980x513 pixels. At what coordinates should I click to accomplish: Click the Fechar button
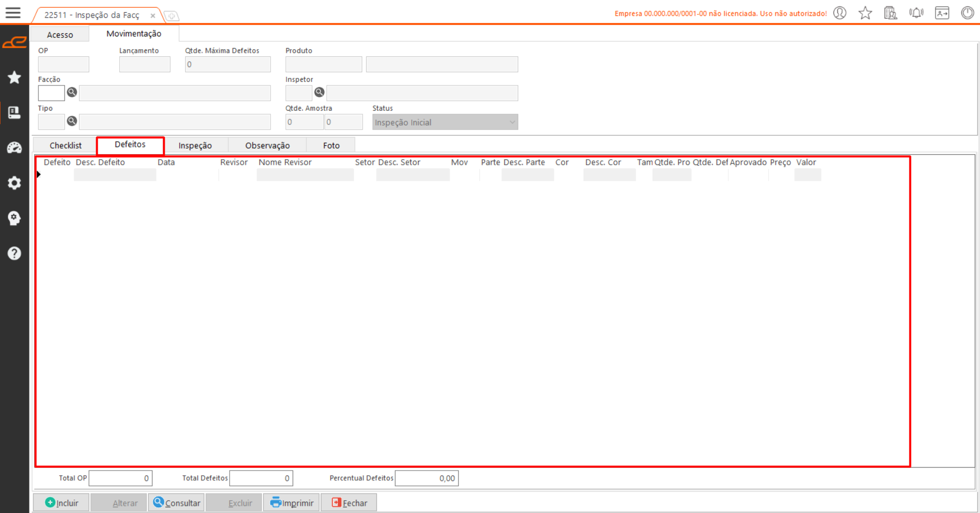click(349, 503)
